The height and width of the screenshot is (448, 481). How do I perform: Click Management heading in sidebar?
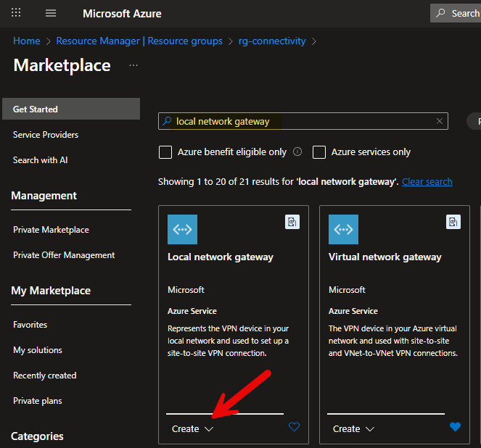click(44, 196)
